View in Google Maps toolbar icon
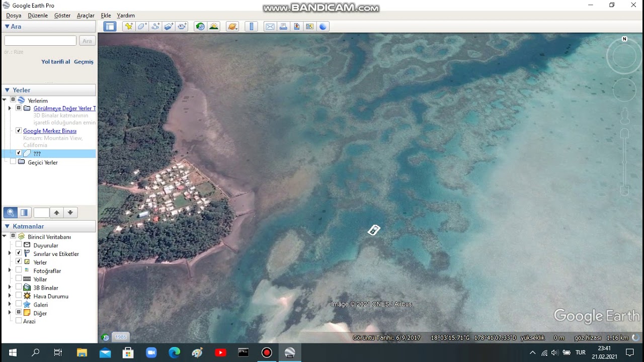Image resolution: width=644 pixels, height=362 pixels. (309, 27)
